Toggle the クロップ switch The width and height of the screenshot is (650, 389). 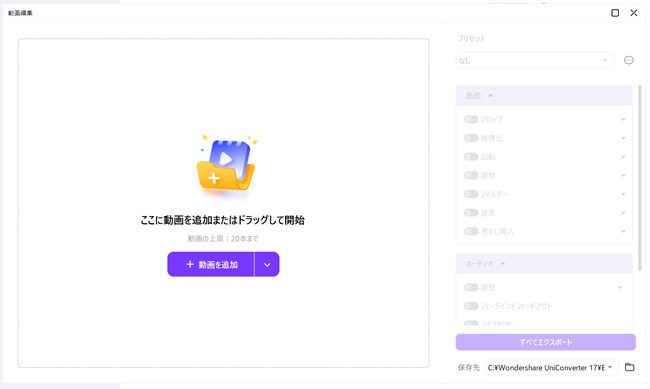pos(471,119)
